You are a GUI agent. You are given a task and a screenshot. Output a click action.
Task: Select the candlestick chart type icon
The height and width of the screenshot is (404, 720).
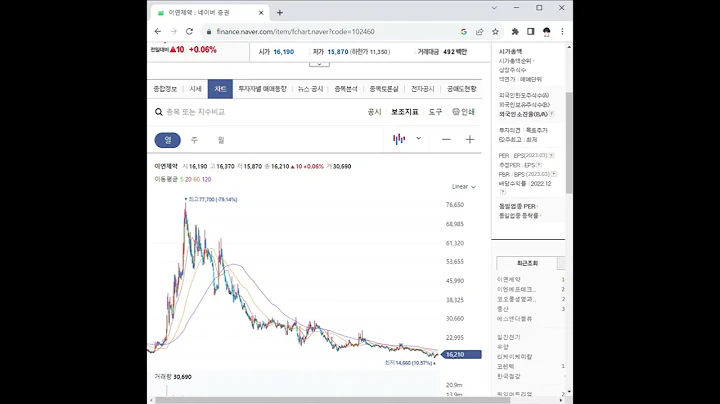[x=399, y=139]
